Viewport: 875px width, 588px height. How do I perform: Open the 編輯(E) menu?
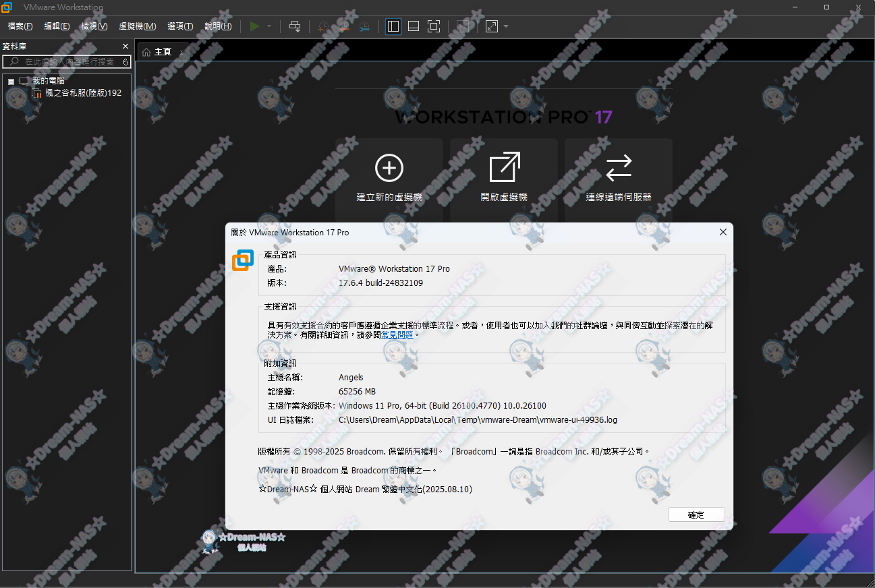pos(57,26)
